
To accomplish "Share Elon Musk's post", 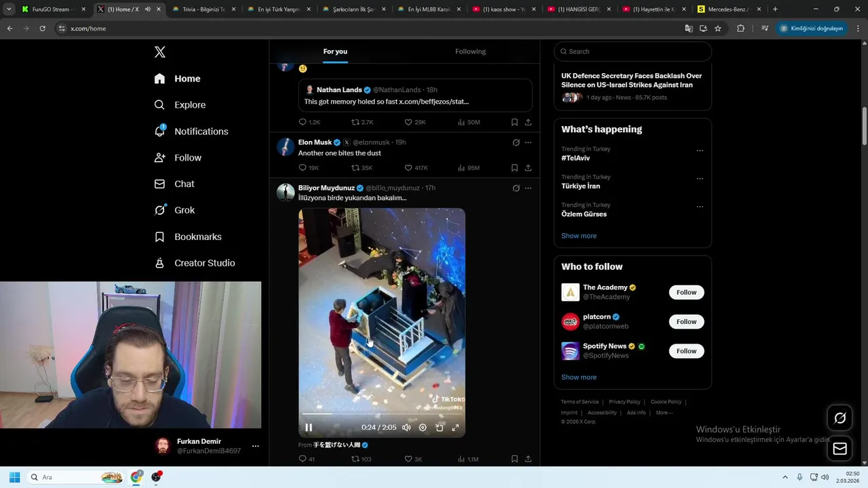I will point(528,168).
